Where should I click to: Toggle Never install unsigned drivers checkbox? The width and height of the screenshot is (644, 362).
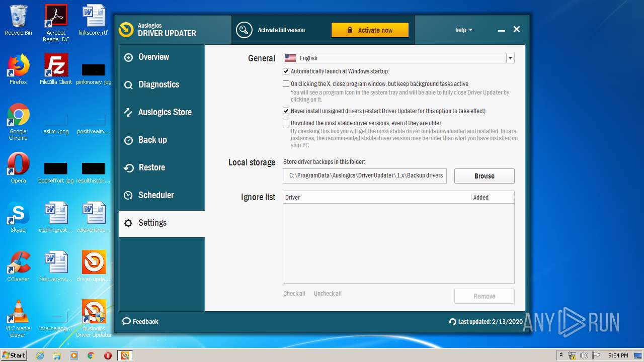(x=286, y=111)
